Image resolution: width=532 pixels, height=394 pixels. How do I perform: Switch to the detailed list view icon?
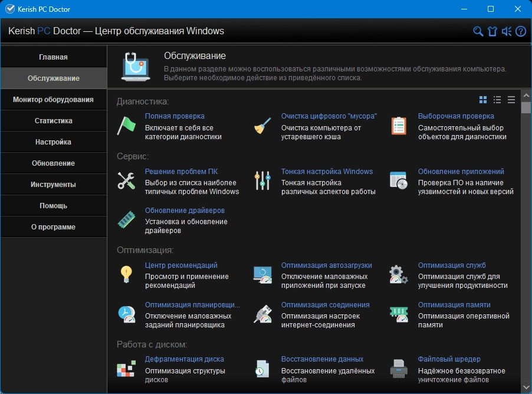[x=497, y=100]
